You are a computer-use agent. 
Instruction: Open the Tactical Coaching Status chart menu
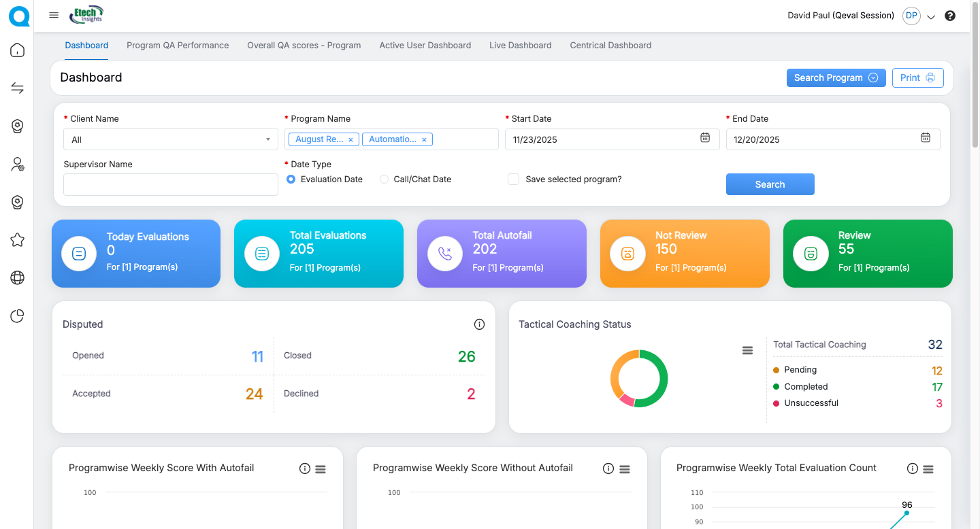(x=747, y=350)
